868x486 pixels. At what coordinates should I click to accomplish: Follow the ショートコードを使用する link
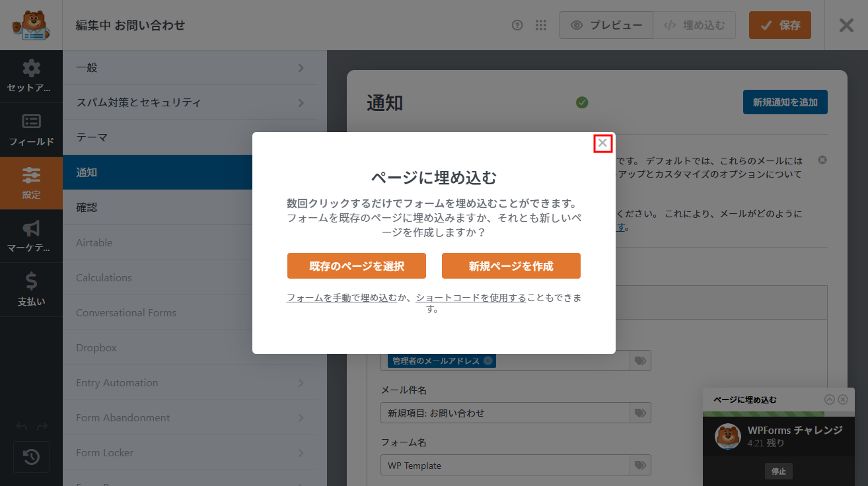(471, 298)
